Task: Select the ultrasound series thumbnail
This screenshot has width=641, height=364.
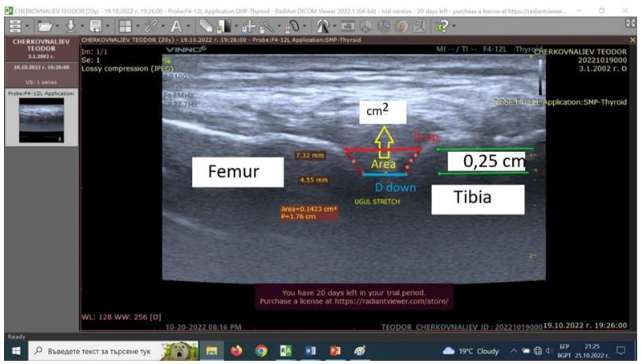Action: point(41,120)
